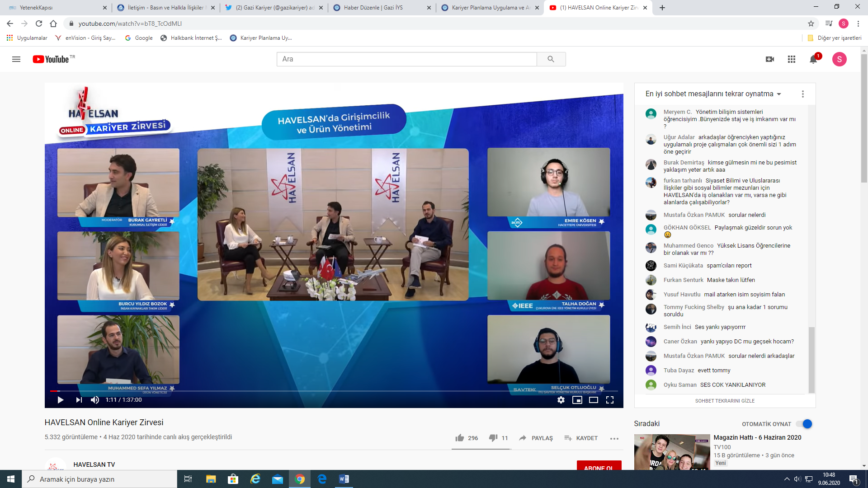868x488 pixels.
Task: Play the video
Action: point(60,400)
